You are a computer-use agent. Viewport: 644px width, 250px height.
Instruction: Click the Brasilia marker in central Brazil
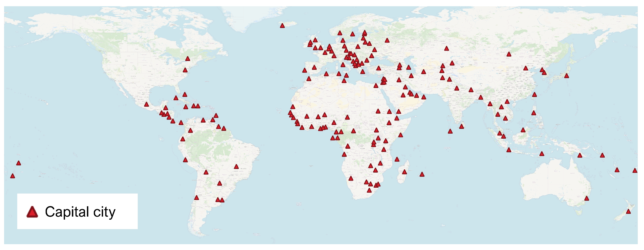coord(236,167)
